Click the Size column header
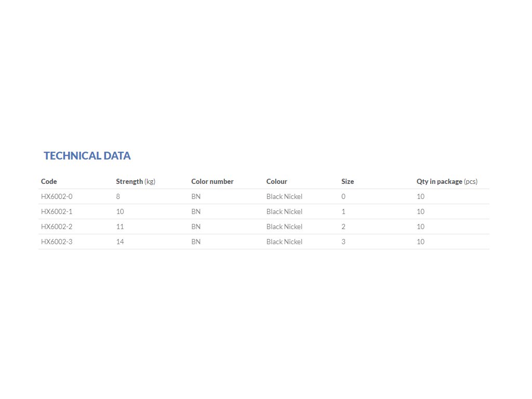The image size is (532, 399). (x=348, y=181)
